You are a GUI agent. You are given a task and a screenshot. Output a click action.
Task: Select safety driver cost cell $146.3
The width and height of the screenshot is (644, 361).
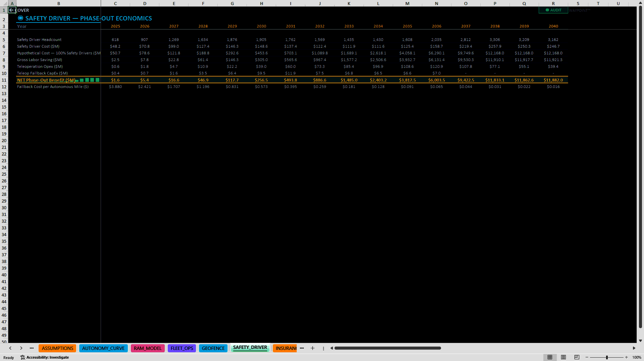(232, 46)
